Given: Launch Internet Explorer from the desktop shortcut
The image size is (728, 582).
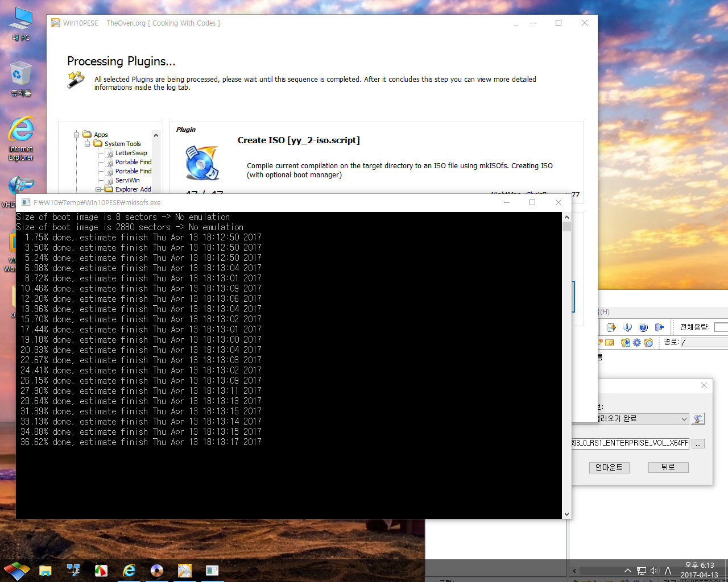Looking at the screenshot, I should click(21, 138).
